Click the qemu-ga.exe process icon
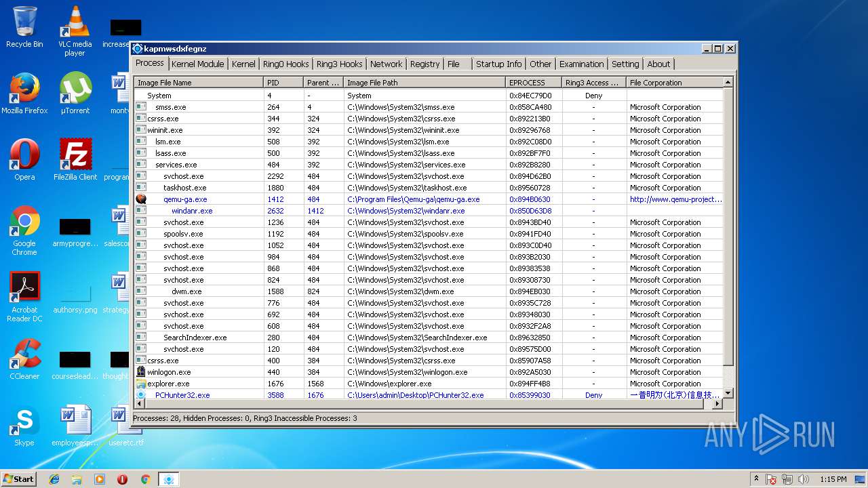Viewport: 868px width, 488px height. click(x=141, y=199)
